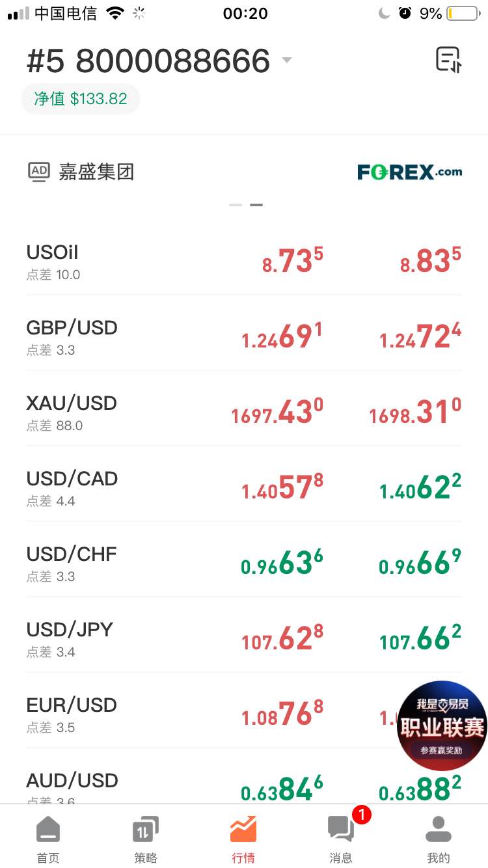Open the 策略 strategy tab

146,839
